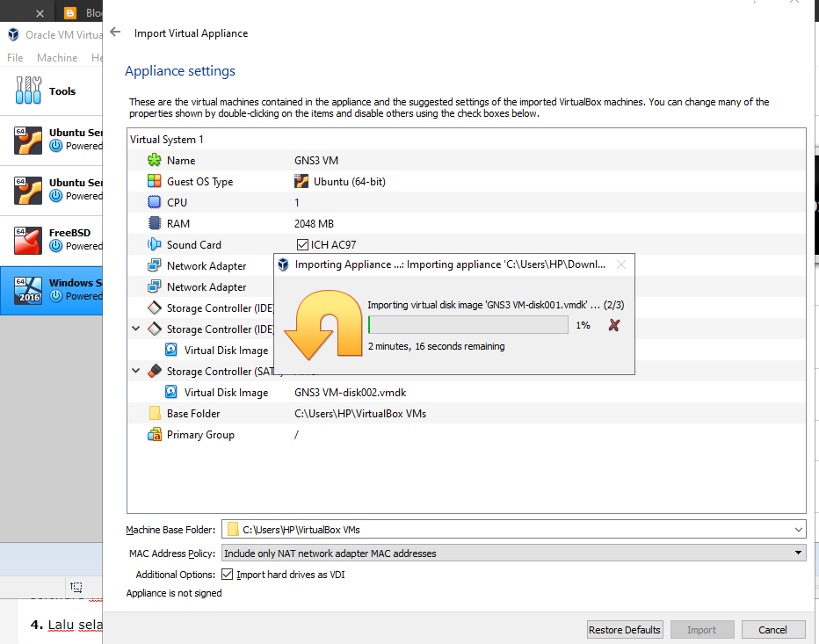
Task: Click the Ubuntu logo beside Ubuntu (64-bit)
Action: [x=301, y=181]
